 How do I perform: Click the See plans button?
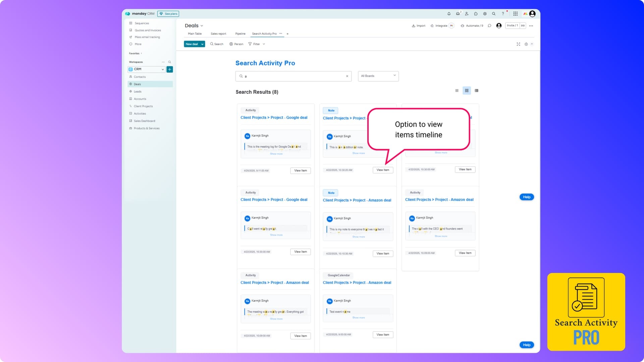[x=168, y=14]
